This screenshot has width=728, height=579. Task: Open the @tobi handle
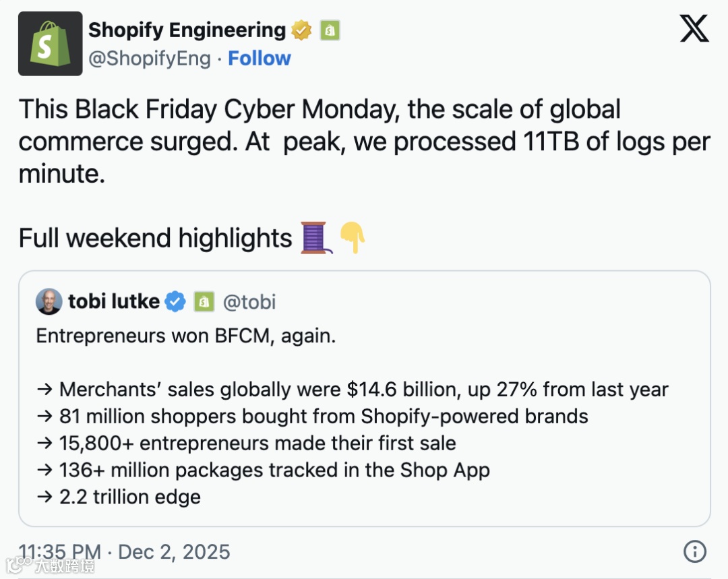coord(249,301)
